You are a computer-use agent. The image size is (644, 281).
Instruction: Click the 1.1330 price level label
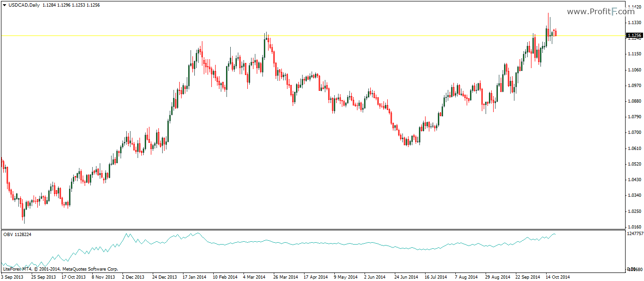(634, 23)
